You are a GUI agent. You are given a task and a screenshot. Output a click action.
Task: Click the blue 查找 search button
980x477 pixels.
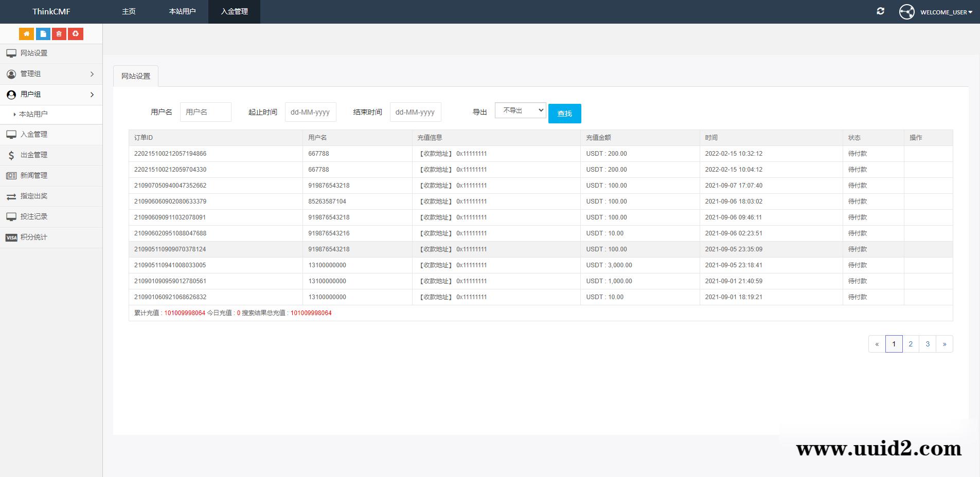(x=564, y=114)
